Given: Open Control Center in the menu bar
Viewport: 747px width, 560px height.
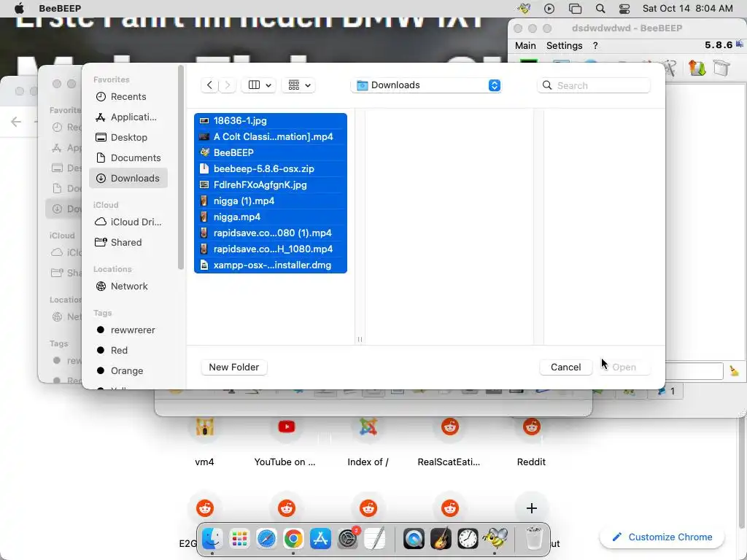Looking at the screenshot, I should point(624,8).
